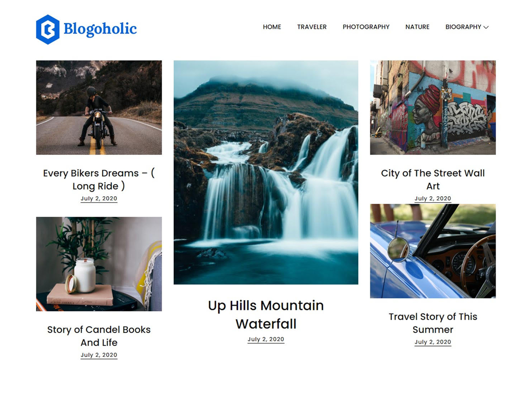532x399 pixels.
Task: Open the mountain waterfall featured image
Action: 266,172
